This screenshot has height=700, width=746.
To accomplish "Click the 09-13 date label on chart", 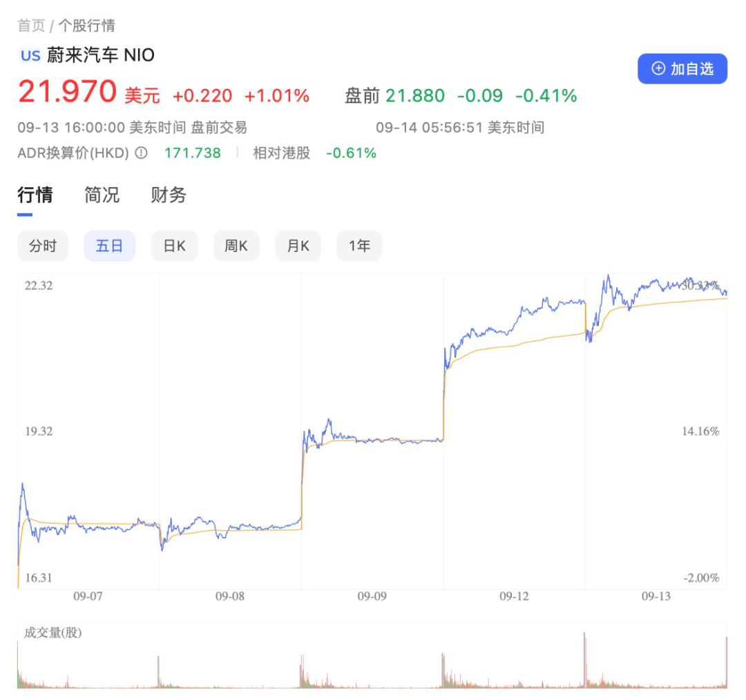I will coord(656,596).
